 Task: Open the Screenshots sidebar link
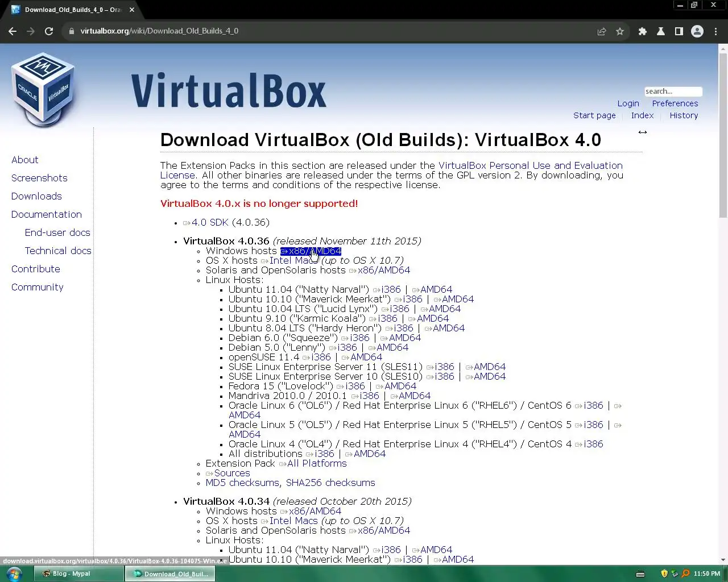tap(39, 178)
